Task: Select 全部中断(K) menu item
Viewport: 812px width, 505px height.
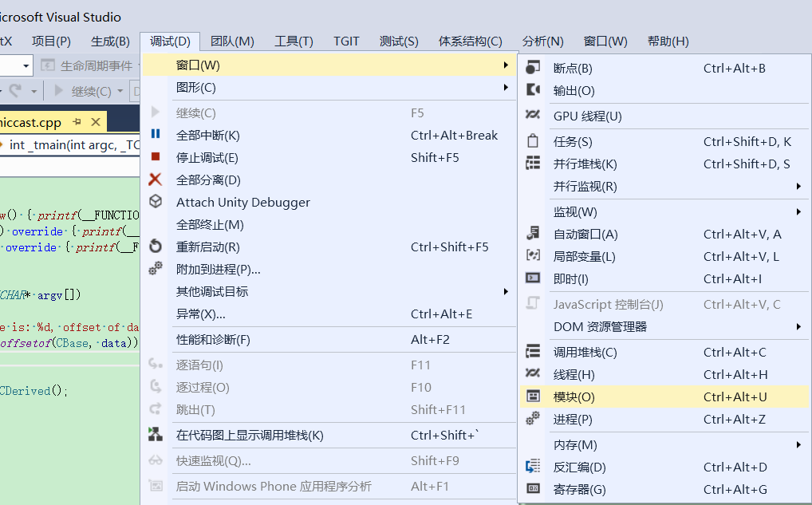Action: tap(329, 135)
